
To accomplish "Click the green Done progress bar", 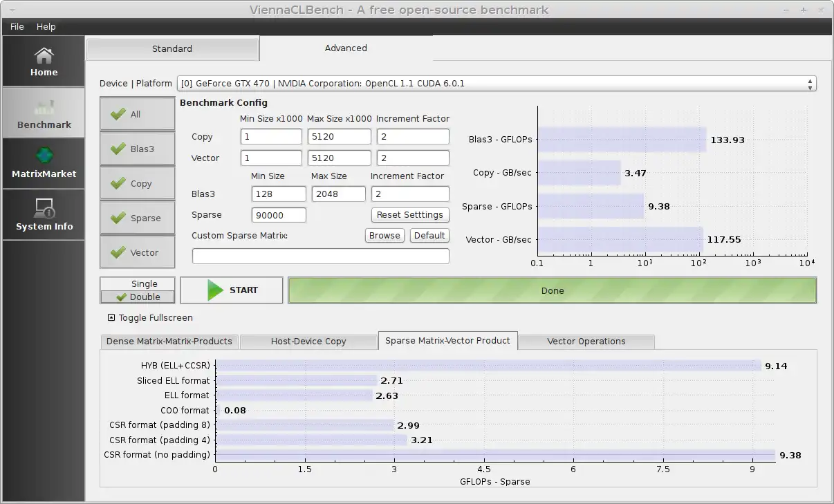I will [552, 291].
